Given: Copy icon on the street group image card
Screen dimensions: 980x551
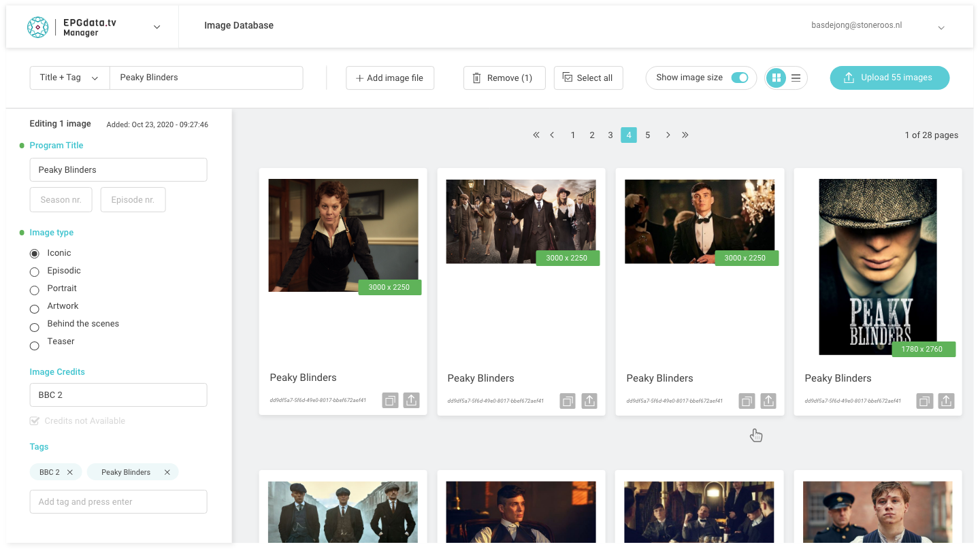Looking at the screenshot, I should 568,401.
